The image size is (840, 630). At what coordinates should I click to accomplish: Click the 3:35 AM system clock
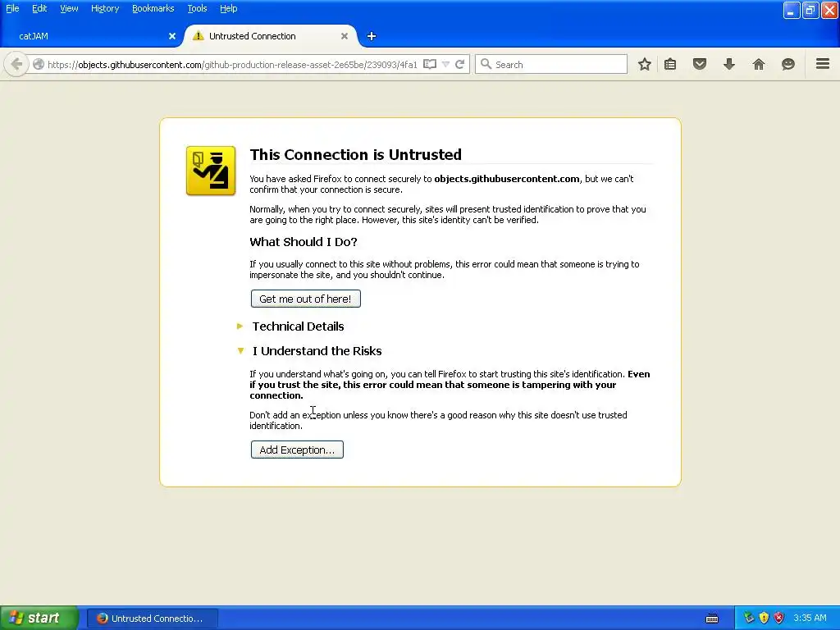click(810, 618)
